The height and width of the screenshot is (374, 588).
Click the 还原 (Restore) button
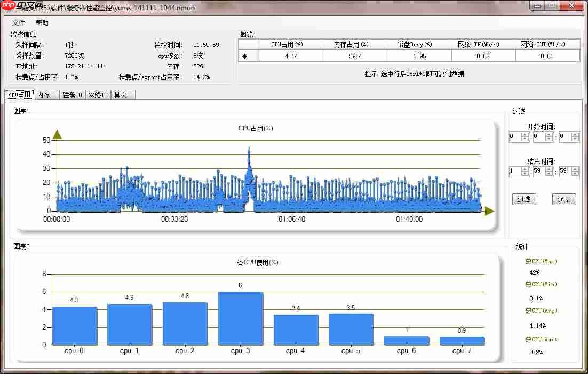[563, 199]
